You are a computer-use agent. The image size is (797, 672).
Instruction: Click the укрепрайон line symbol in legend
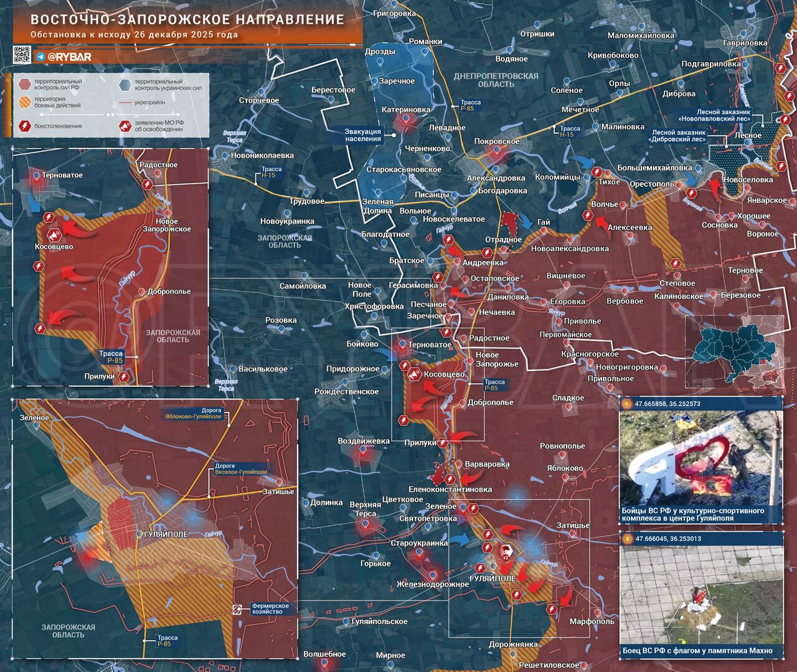coord(125,103)
